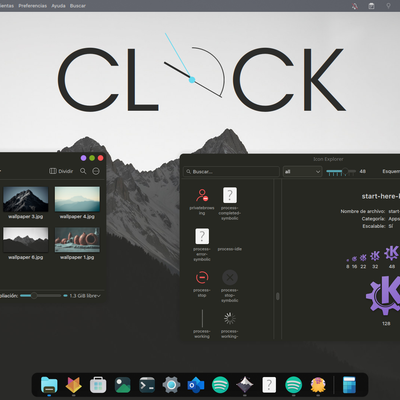This screenshot has height=400, width=400.
Task: Expand the 1.3 GiB libre dropdown
Action: [85, 296]
